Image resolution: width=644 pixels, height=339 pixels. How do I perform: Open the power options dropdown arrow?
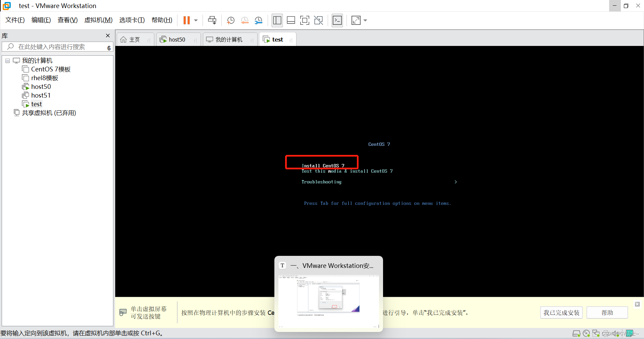196,20
